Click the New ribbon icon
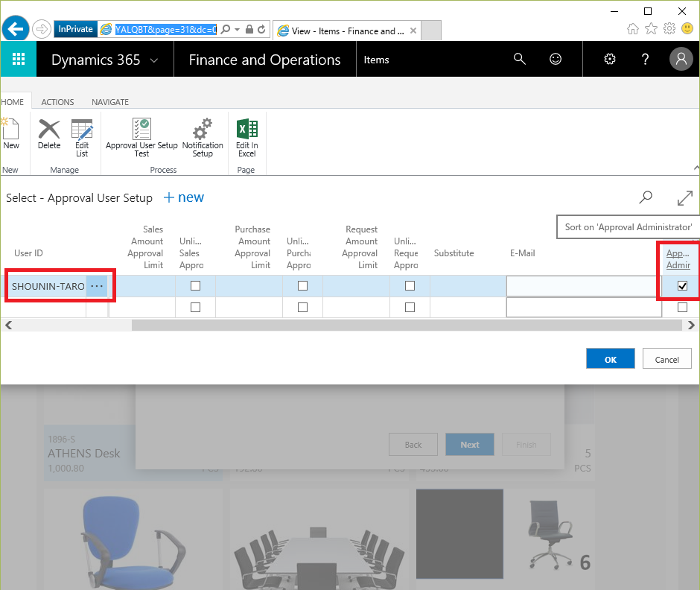This screenshot has width=700, height=590. pos(10,133)
